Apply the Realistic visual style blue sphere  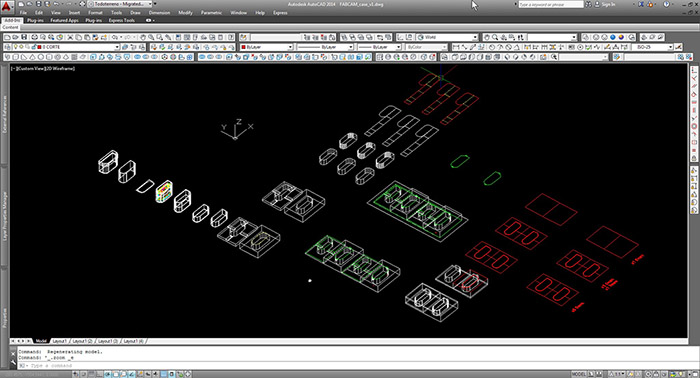[x=612, y=37]
